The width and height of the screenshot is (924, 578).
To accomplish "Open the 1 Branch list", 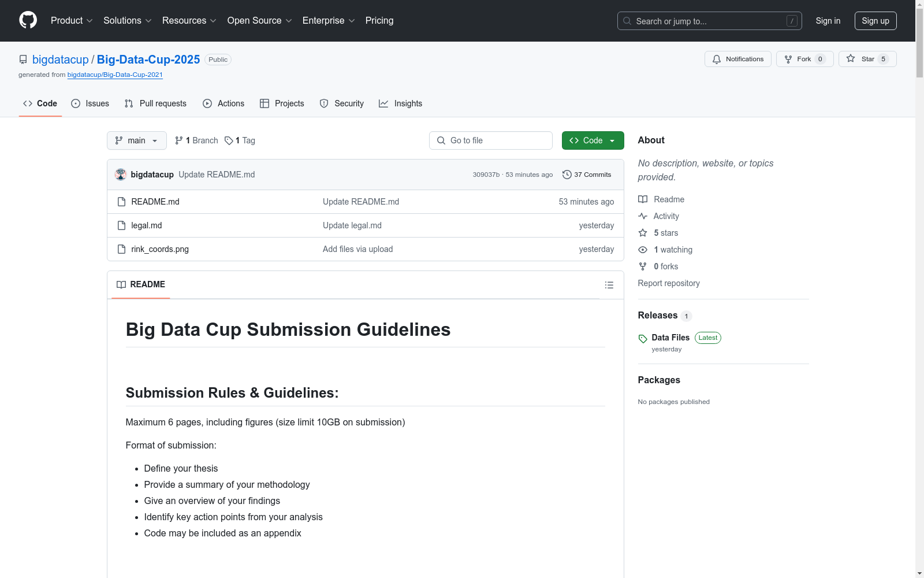I will (x=196, y=140).
